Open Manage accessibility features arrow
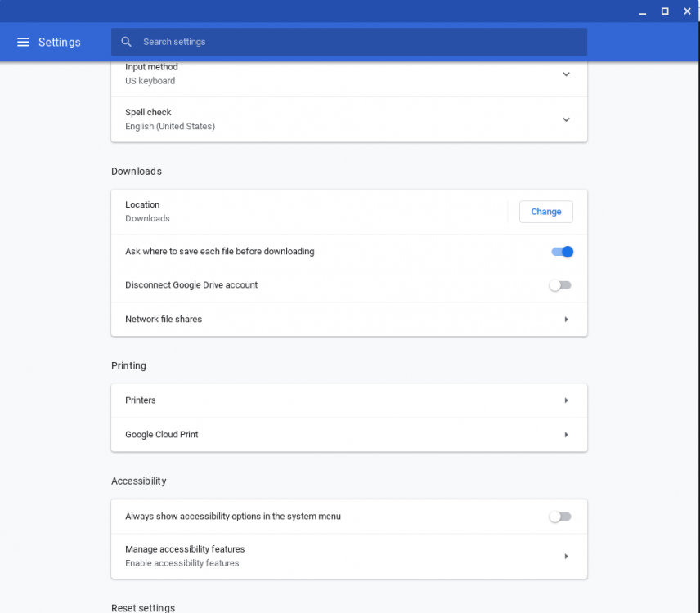 (566, 557)
